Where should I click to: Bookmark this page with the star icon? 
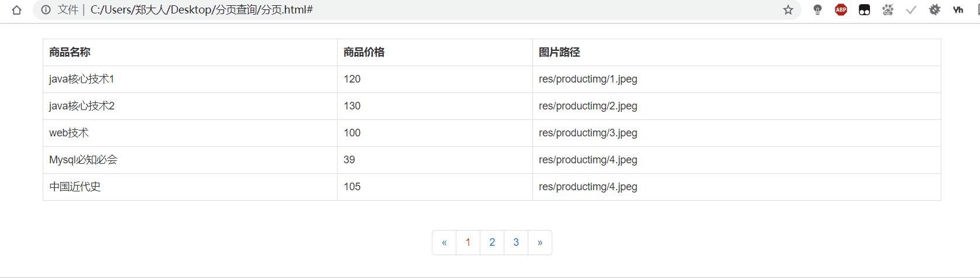pos(788,10)
